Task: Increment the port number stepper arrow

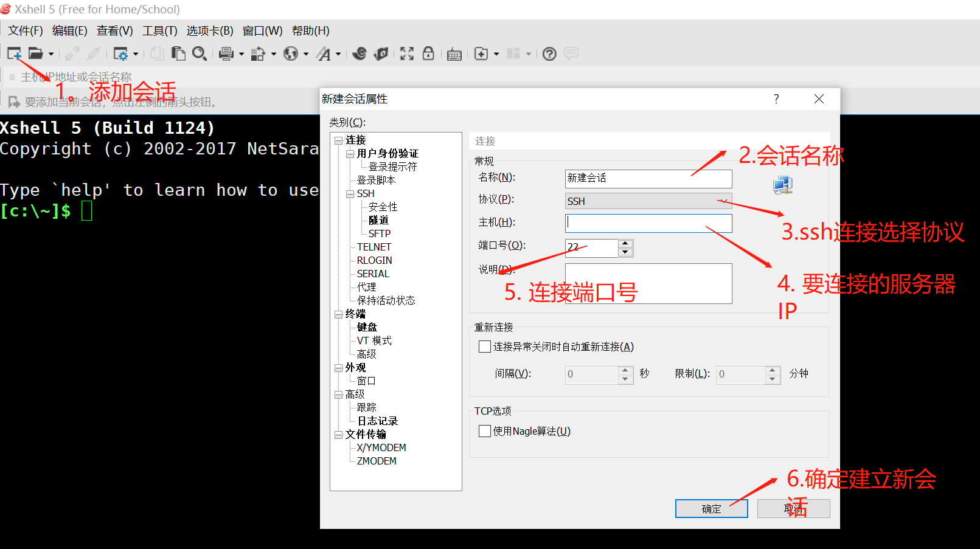Action: [x=625, y=244]
